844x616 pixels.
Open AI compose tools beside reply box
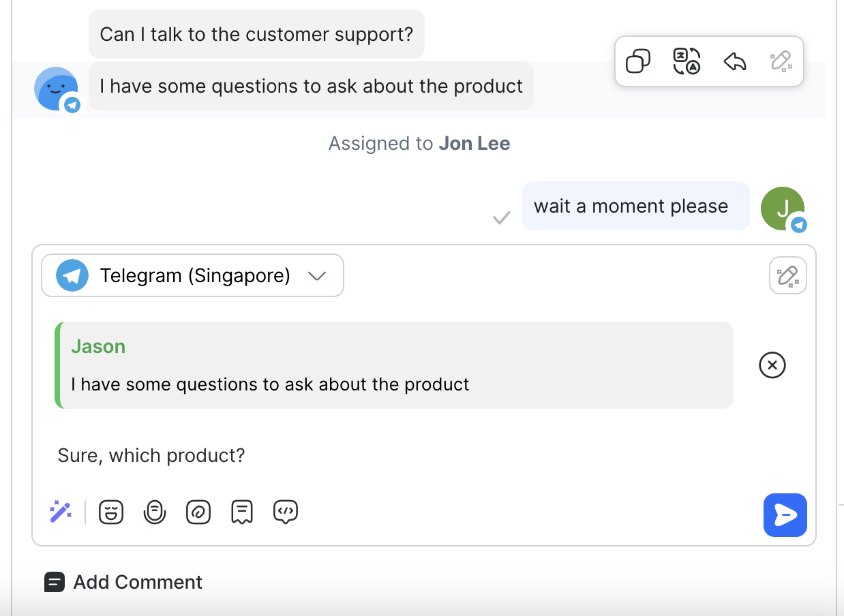pyautogui.click(x=787, y=275)
